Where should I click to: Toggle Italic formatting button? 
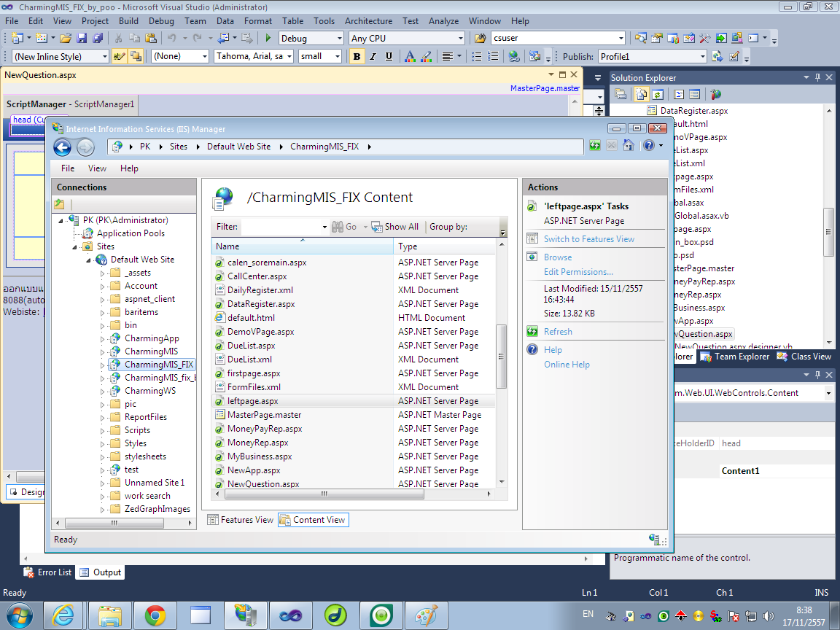tap(373, 56)
